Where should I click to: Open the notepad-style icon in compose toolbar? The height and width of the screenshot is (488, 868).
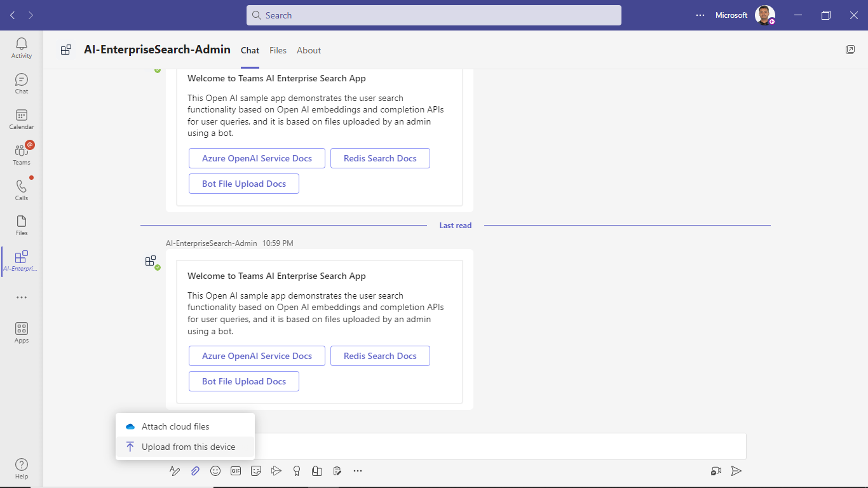coord(337,471)
